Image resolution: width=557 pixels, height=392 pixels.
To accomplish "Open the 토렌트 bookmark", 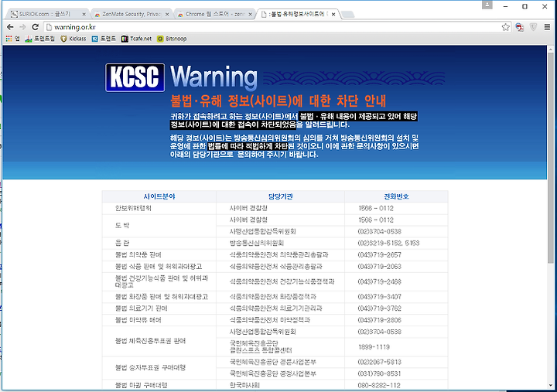I will tap(104, 39).
